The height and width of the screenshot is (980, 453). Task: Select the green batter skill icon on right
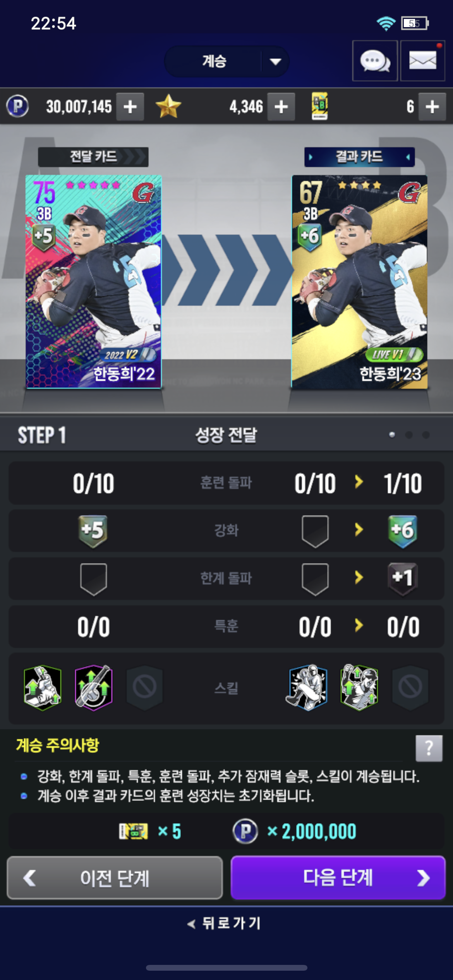pos(359,688)
